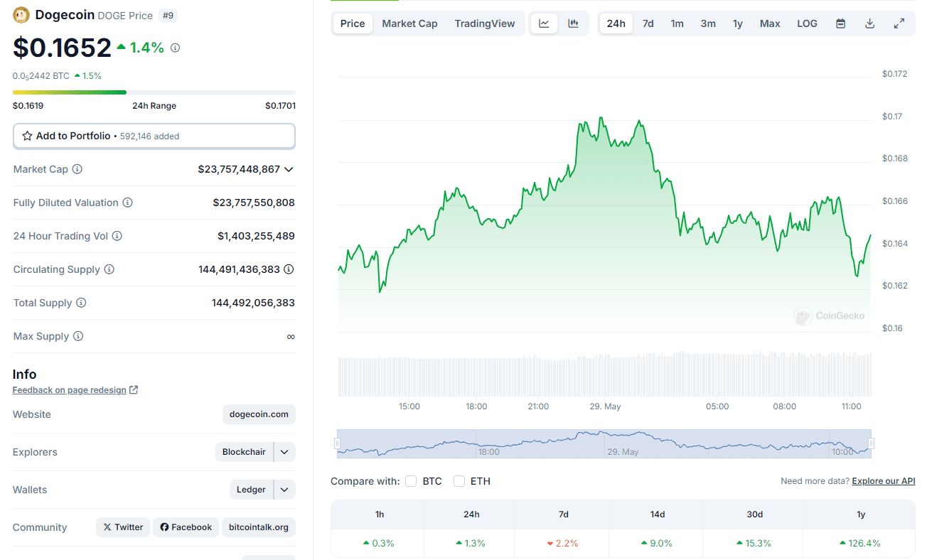Click Add to Portfolio button
Viewport: 927px width, 560px height.
pos(154,136)
